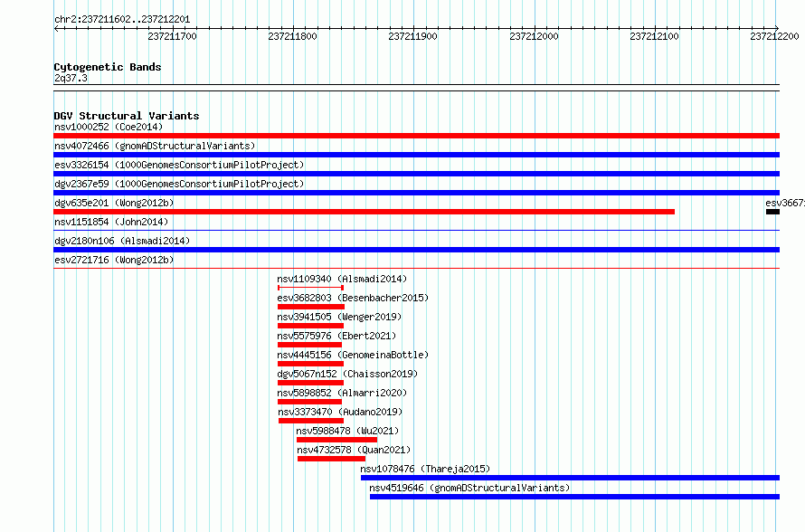Image resolution: width=805 pixels, height=532 pixels.
Task: Open nsv1078476 (Thareja2015) label
Action: tap(425, 469)
